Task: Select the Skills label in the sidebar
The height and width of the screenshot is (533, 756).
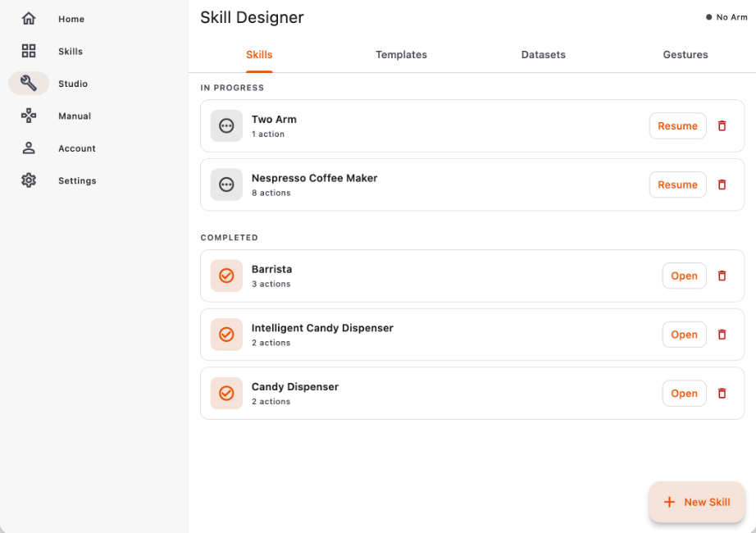Action: point(71,52)
